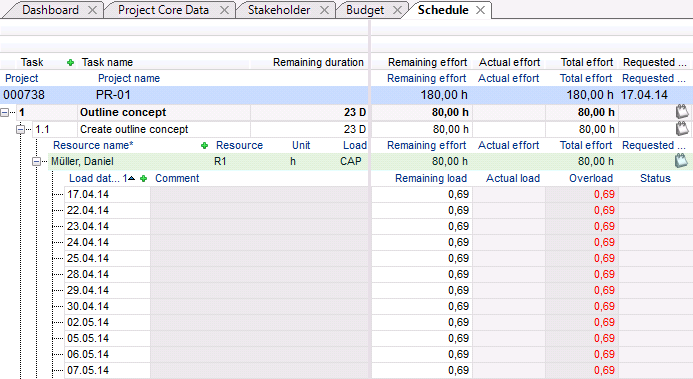Close the Schedule tab
Image resolution: width=693 pixels, height=379 pixels.
(x=480, y=10)
